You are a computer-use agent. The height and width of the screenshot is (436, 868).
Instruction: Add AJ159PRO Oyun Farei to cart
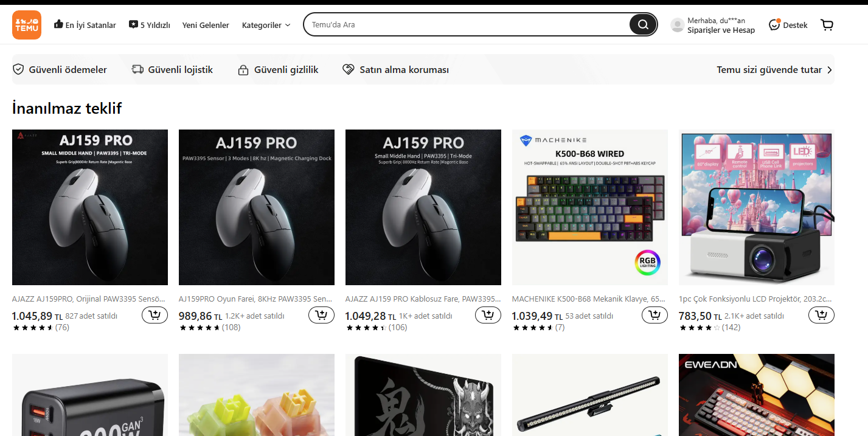(x=321, y=315)
